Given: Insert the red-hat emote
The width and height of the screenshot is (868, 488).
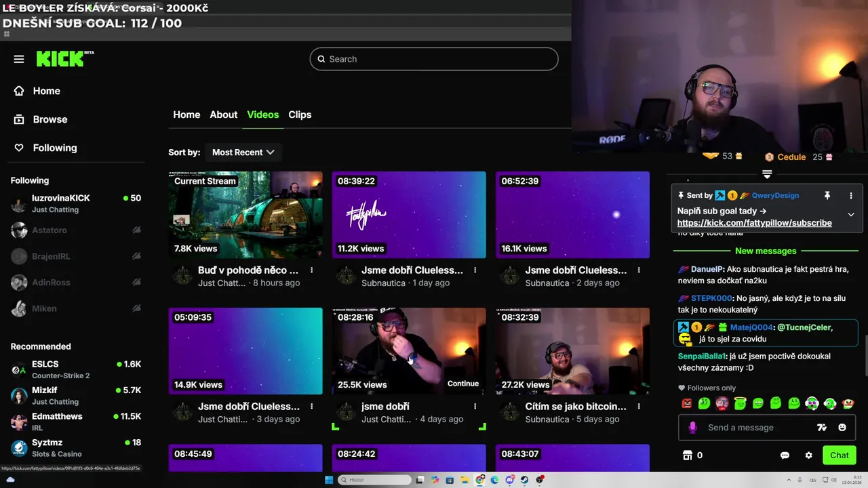Looking at the screenshot, I should pyautogui.click(x=848, y=403).
